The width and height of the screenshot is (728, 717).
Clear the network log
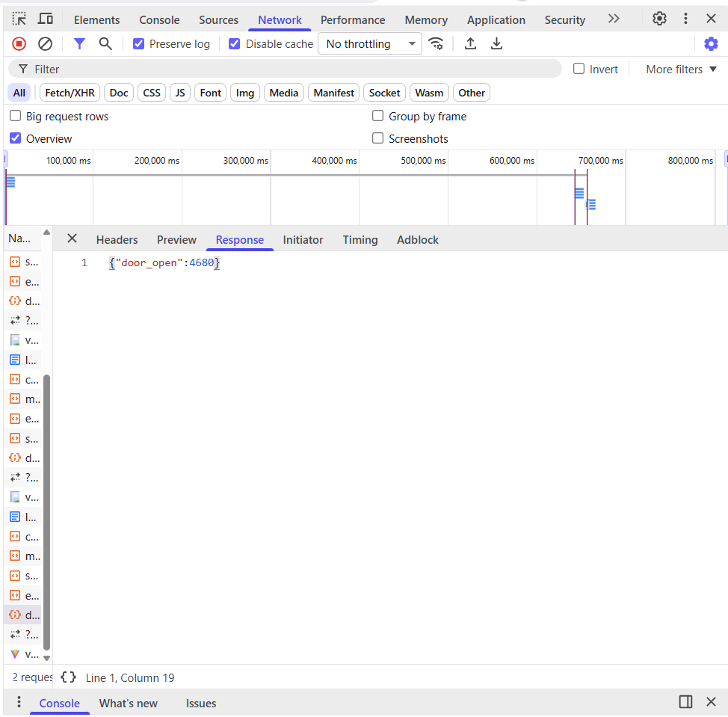(45, 44)
